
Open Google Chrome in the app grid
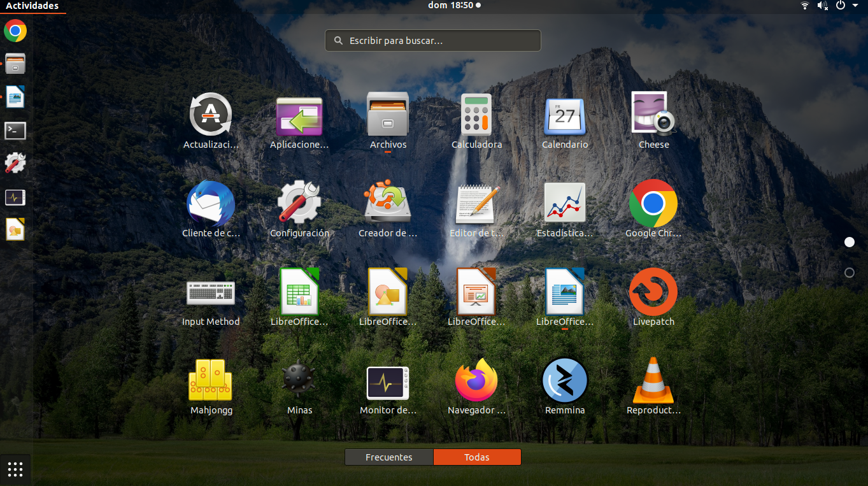(x=653, y=203)
